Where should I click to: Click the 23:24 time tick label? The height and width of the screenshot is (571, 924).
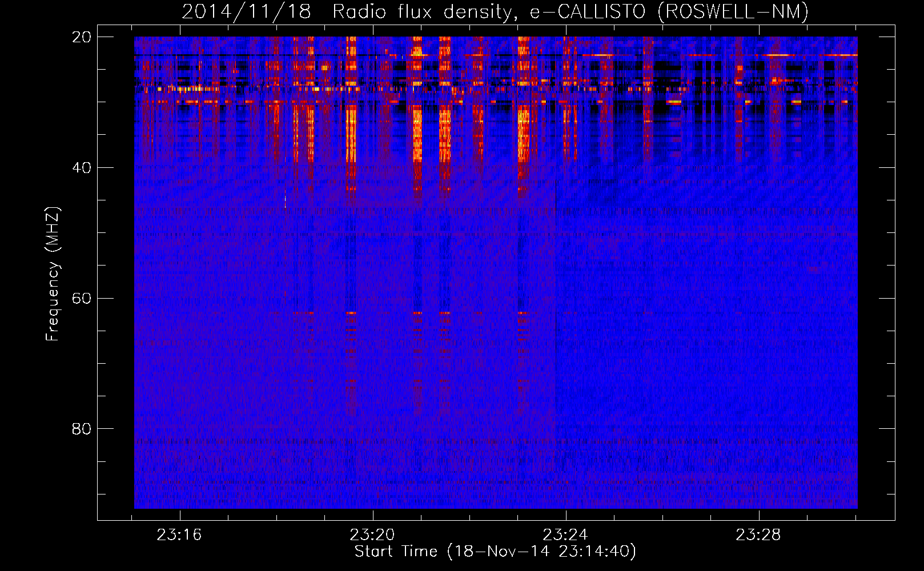565,535
